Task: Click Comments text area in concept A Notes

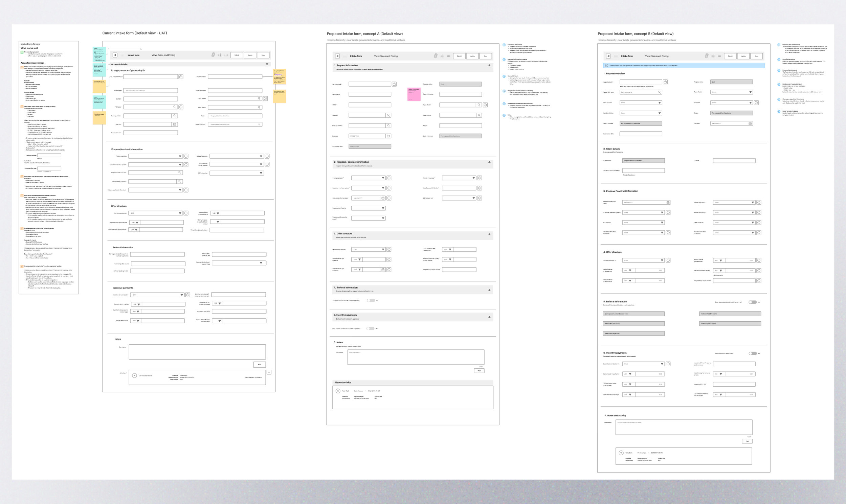Action: click(416, 357)
